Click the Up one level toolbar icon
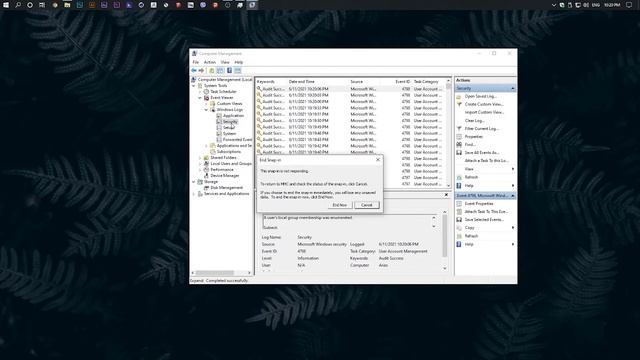This screenshot has height=360, width=640. pos(212,71)
